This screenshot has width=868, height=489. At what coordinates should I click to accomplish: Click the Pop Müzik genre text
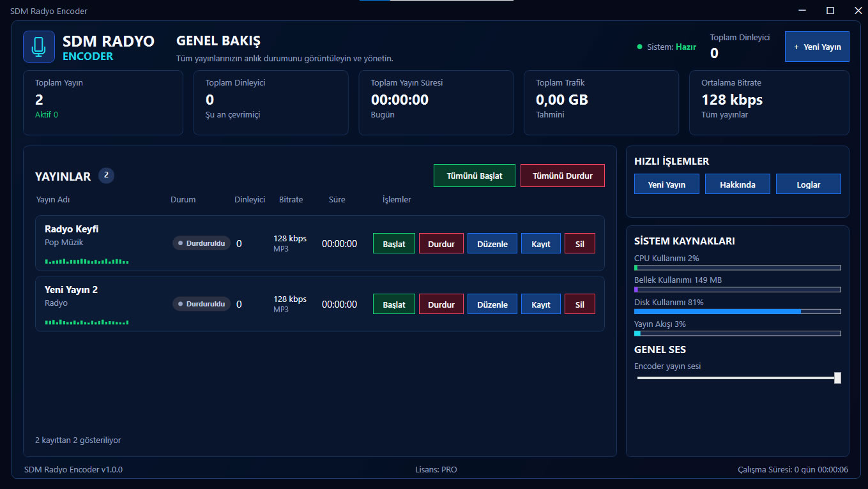click(x=65, y=243)
